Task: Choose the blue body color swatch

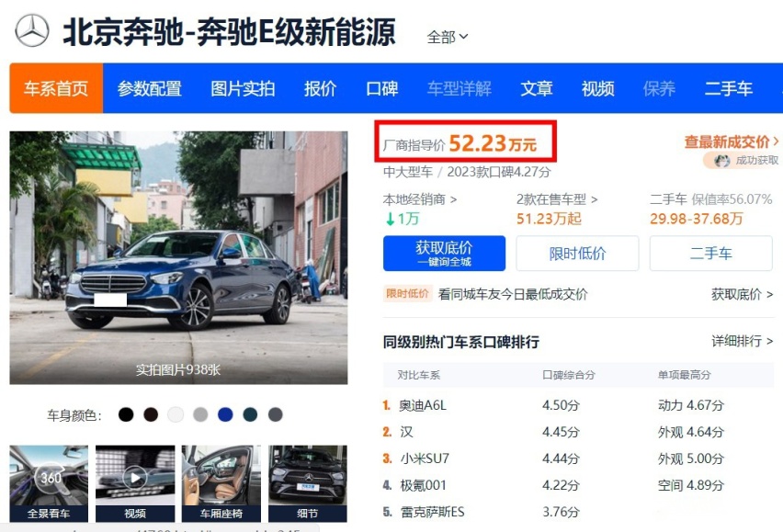Action: pos(225,414)
